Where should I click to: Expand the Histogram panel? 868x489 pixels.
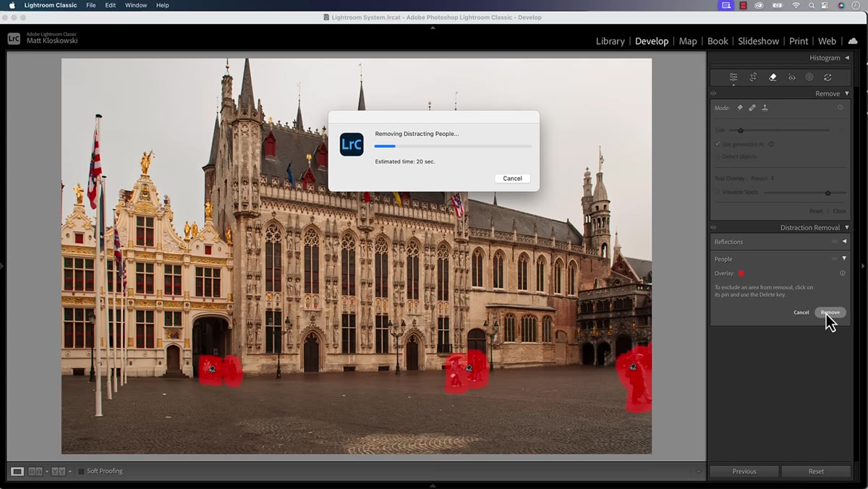pyautogui.click(x=846, y=58)
